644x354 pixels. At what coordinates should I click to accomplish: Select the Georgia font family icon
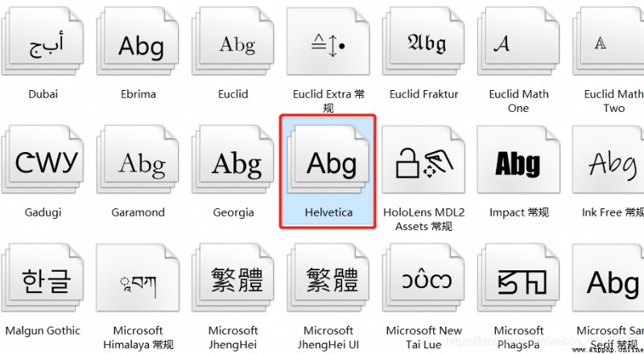(x=233, y=160)
